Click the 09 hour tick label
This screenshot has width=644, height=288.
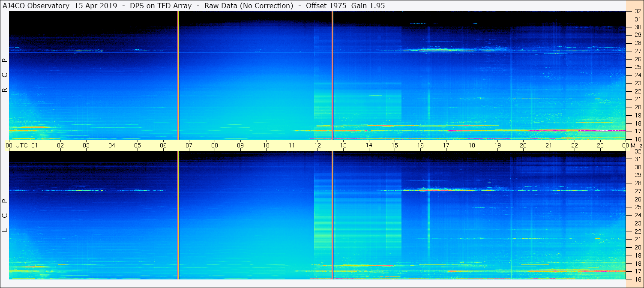point(240,145)
